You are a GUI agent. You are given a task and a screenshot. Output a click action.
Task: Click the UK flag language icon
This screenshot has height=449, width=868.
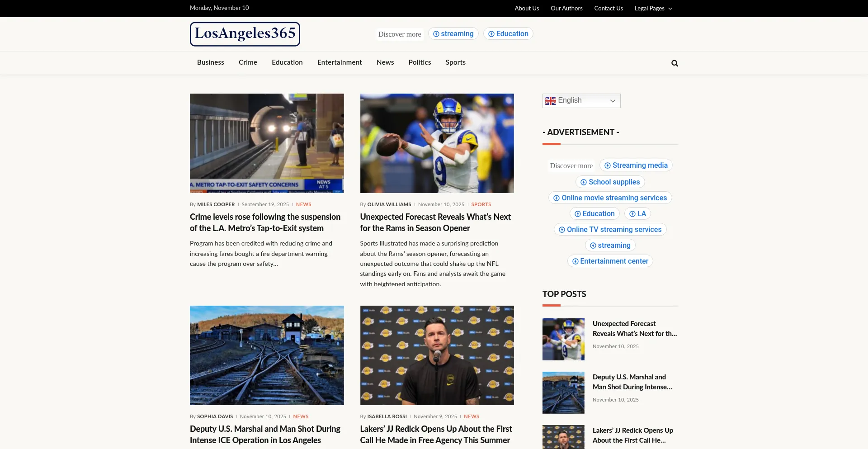(550, 101)
